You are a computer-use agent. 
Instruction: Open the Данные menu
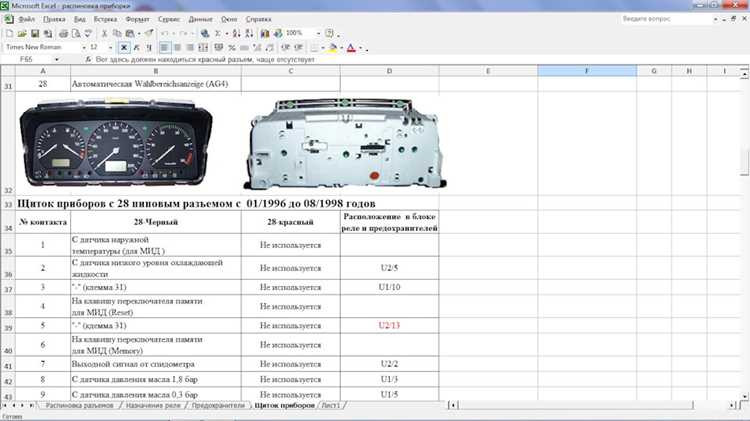(x=200, y=19)
